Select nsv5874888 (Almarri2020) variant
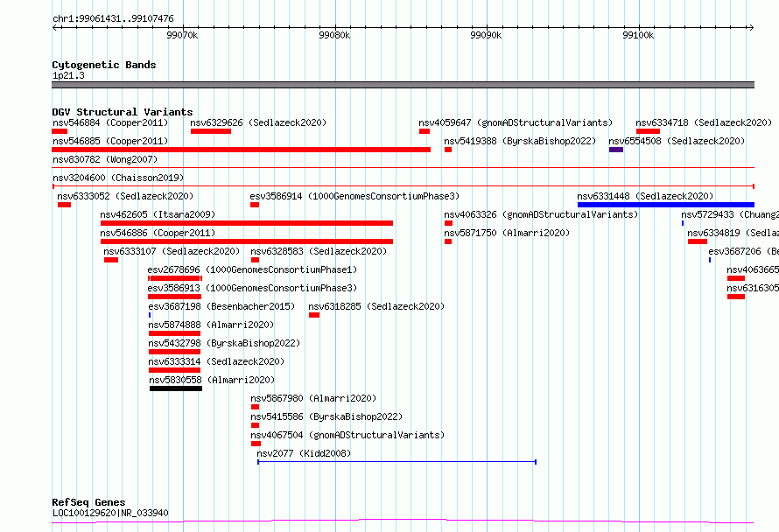This screenshot has width=779, height=532. (211, 325)
